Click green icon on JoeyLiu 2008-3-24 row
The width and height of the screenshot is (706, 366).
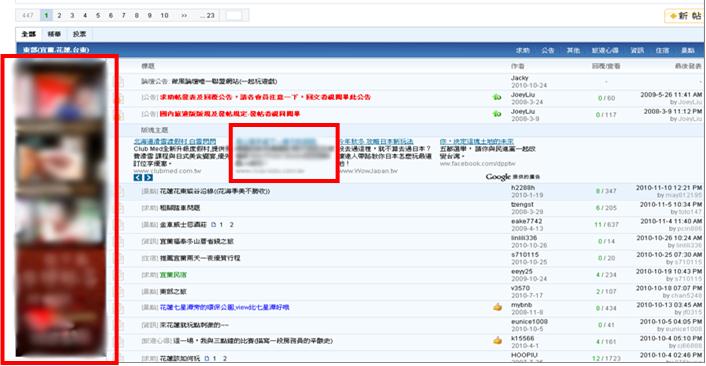[x=497, y=97]
